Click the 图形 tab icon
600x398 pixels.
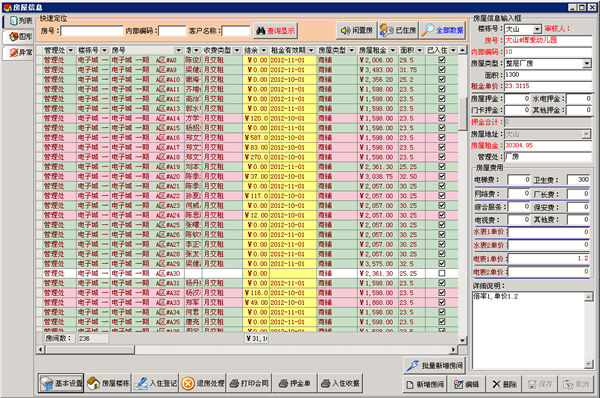[14, 37]
